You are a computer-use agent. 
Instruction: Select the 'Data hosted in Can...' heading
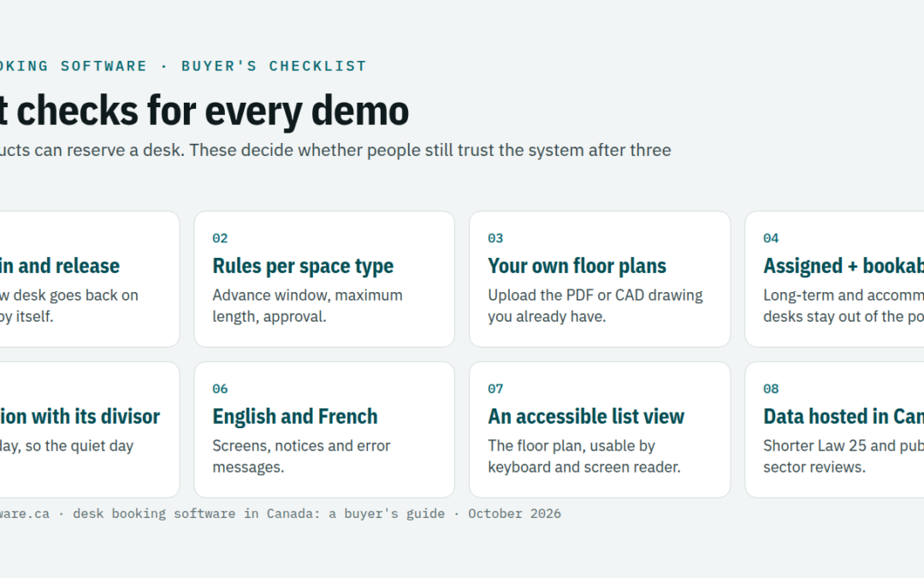pyautogui.click(x=844, y=416)
